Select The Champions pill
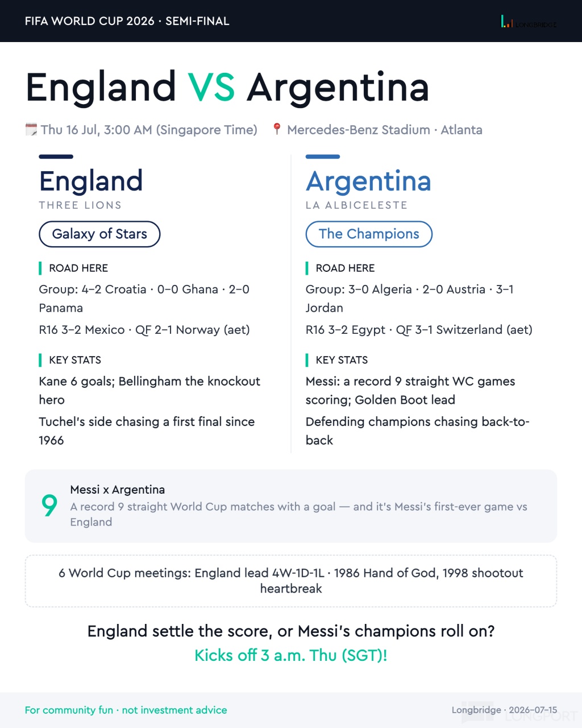The image size is (582, 728). tap(369, 234)
